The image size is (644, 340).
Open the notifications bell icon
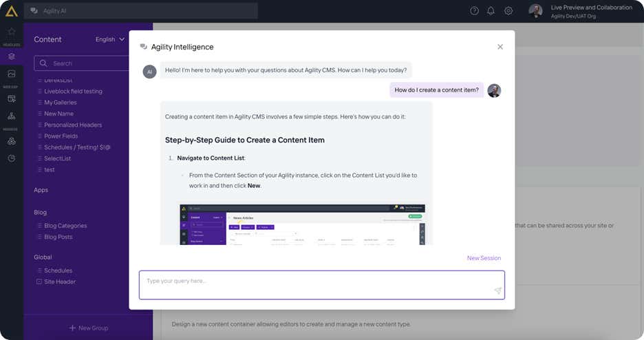[491, 11]
